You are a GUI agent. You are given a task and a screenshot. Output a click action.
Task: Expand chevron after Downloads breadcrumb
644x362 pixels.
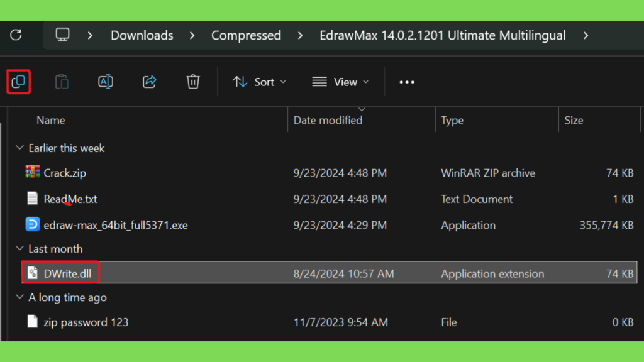[192, 35]
